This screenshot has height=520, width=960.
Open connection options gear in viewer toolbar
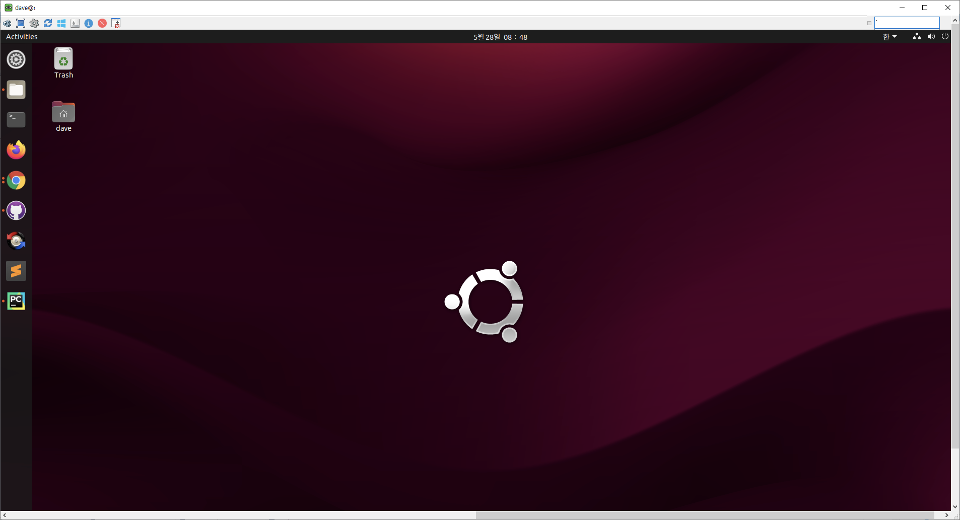34,23
